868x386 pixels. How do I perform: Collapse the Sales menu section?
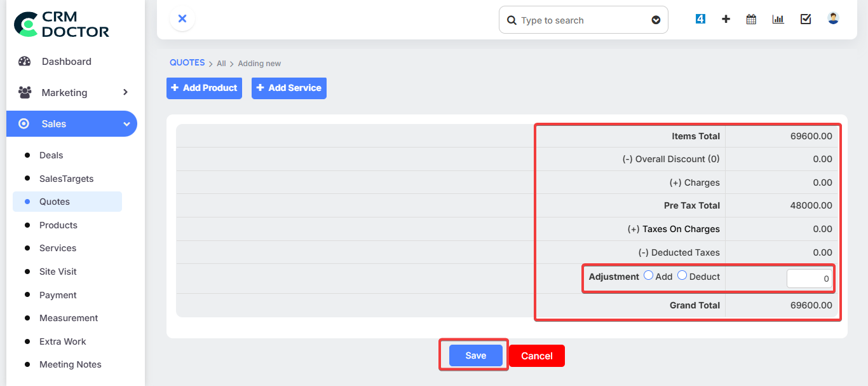[126, 124]
